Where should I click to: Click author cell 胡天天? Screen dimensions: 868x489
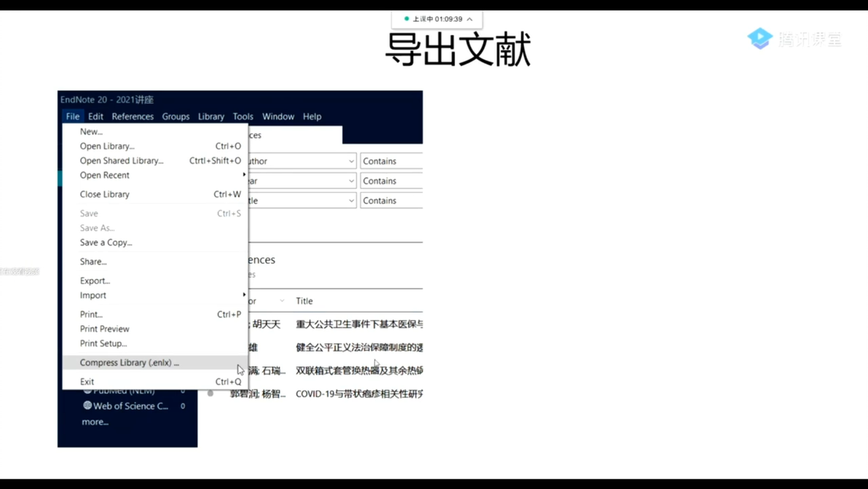(x=267, y=324)
